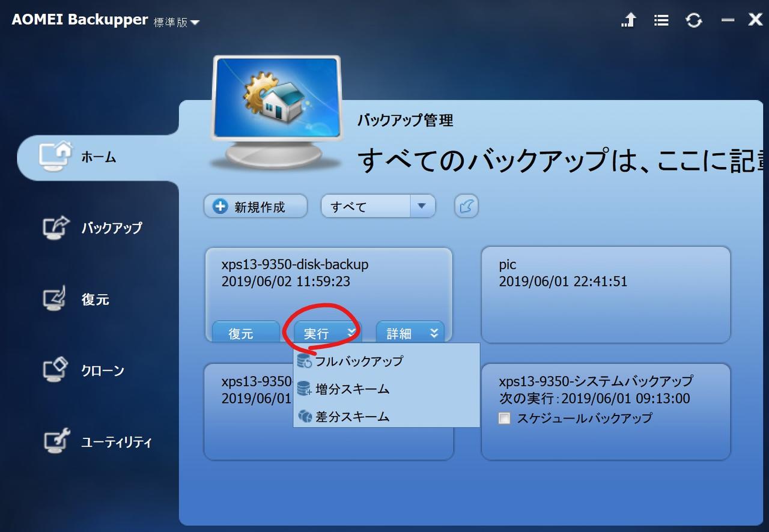
Task: Expand the すべて filter dropdown
Action: pos(422,207)
